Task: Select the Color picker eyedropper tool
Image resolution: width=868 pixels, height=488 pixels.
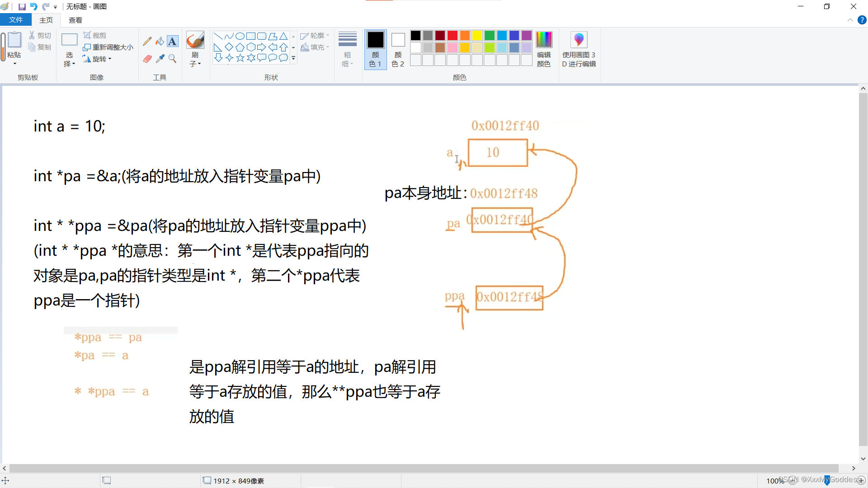Action: 160,59
